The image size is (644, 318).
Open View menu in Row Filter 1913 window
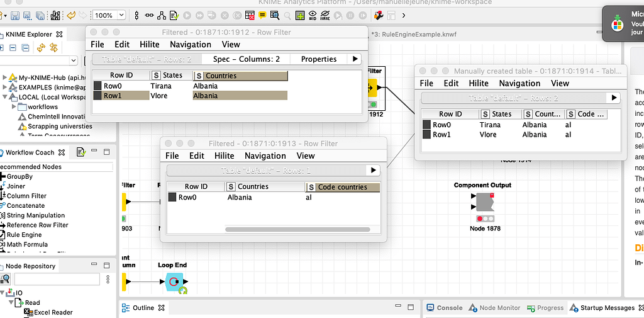click(306, 156)
